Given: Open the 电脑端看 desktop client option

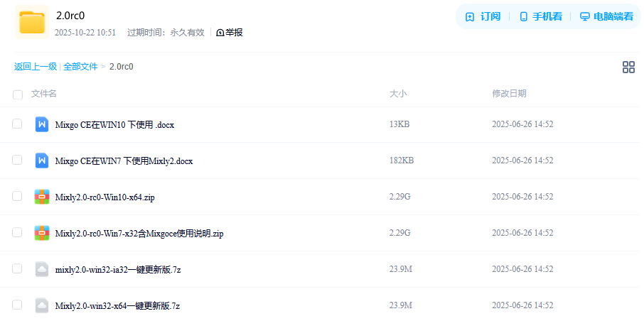Looking at the screenshot, I should tap(606, 17).
